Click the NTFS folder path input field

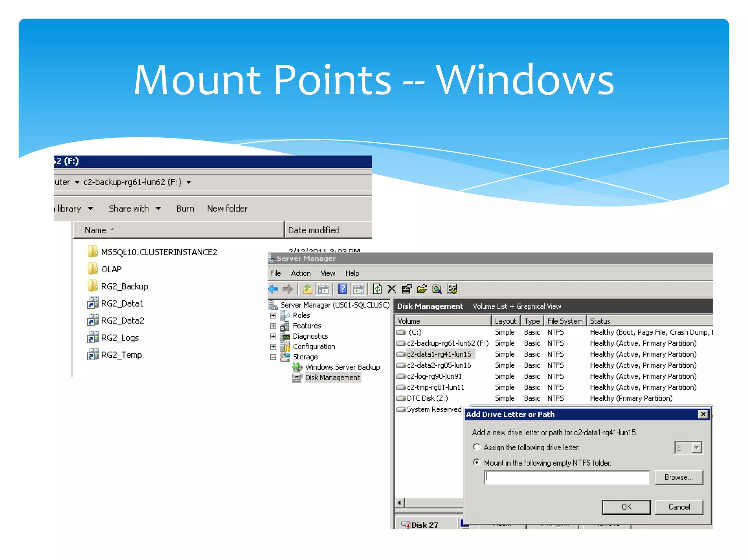click(566, 477)
